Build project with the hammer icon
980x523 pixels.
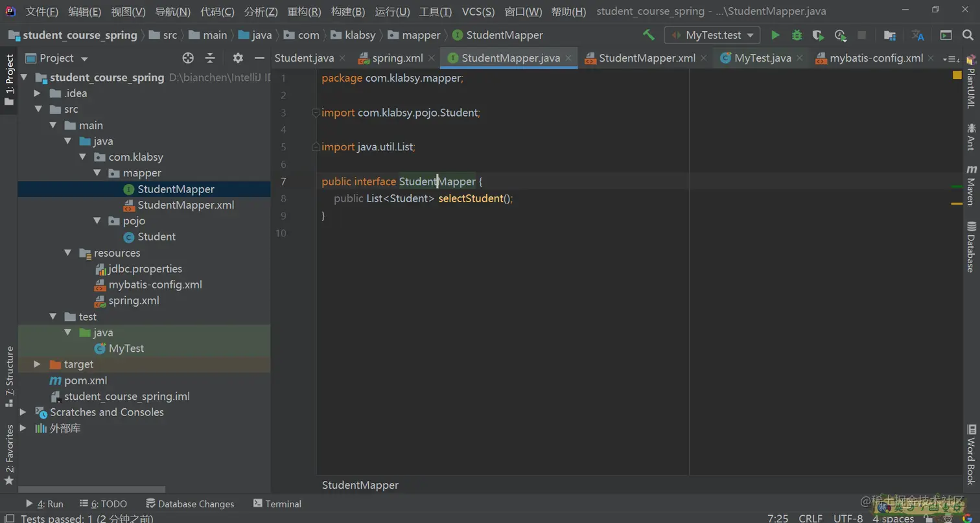[648, 35]
